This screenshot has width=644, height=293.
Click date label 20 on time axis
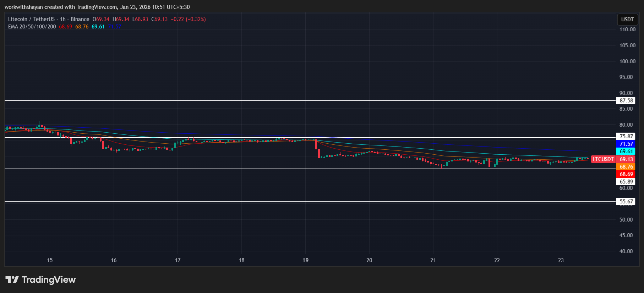pos(369,260)
